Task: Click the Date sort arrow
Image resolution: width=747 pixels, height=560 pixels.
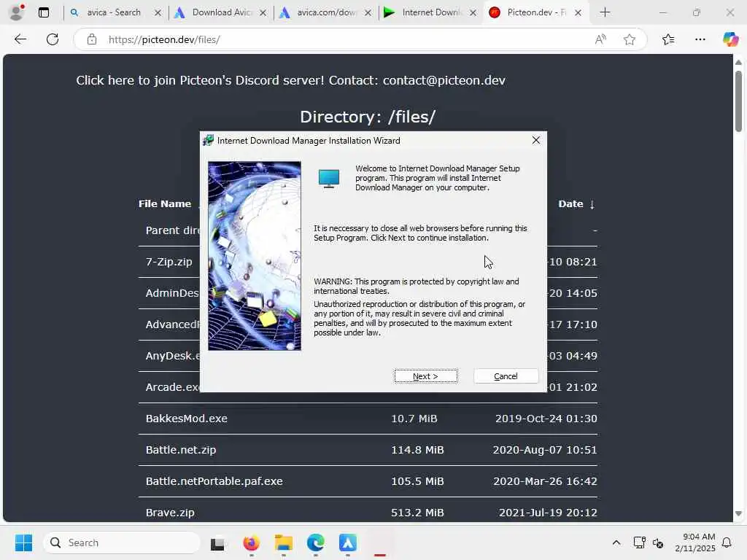Action: (x=592, y=205)
